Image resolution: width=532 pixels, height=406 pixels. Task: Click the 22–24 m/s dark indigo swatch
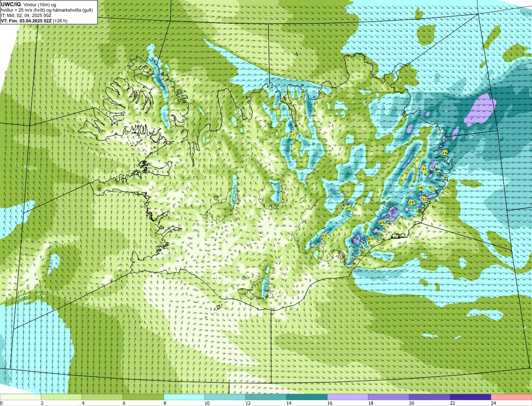tap(470, 397)
